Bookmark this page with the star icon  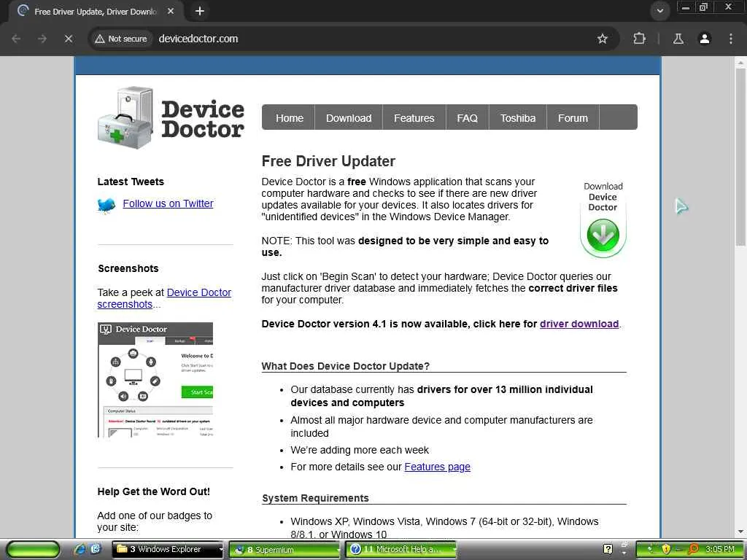pyautogui.click(x=602, y=39)
